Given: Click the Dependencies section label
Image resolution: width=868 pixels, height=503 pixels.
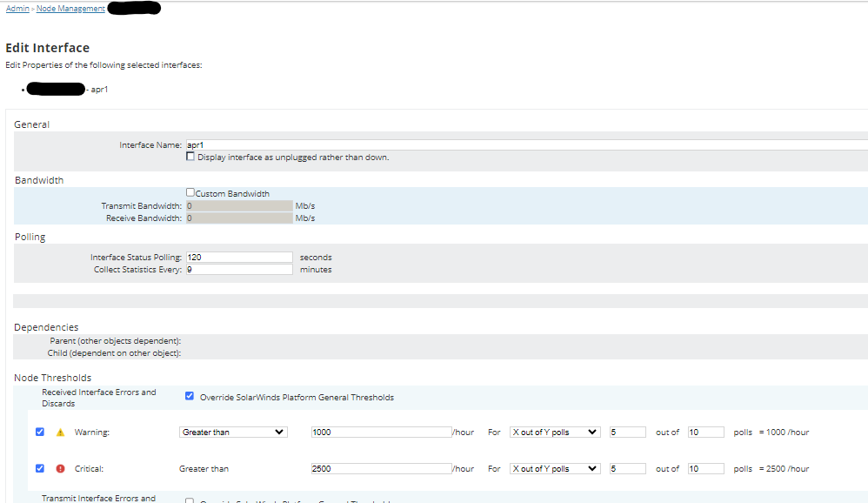Looking at the screenshot, I should (x=46, y=327).
